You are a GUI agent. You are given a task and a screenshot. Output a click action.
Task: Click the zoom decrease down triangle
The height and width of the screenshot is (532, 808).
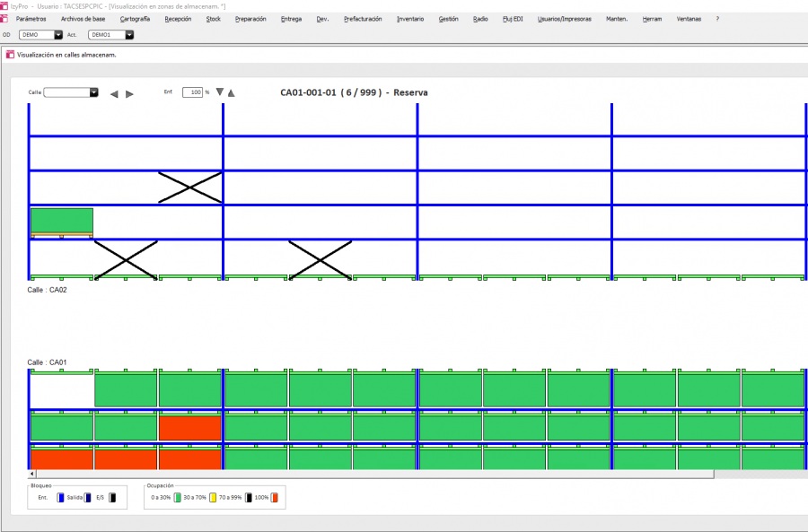click(x=219, y=92)
